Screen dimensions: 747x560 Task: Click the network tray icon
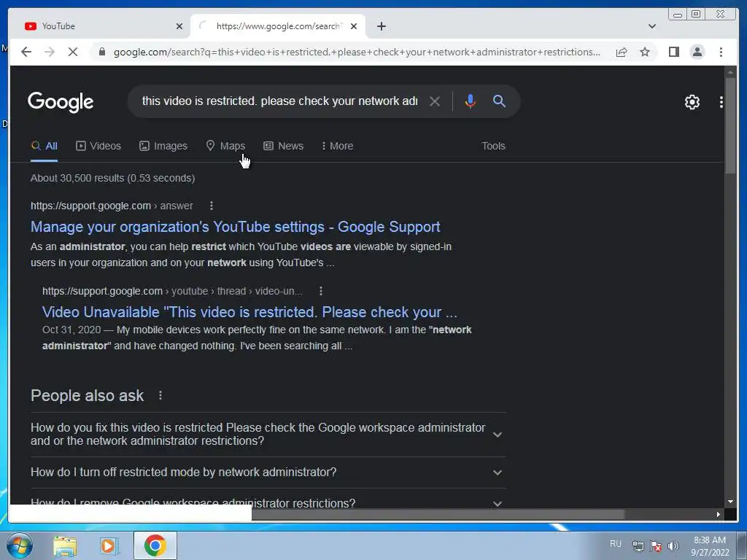[x=638, y=546]
